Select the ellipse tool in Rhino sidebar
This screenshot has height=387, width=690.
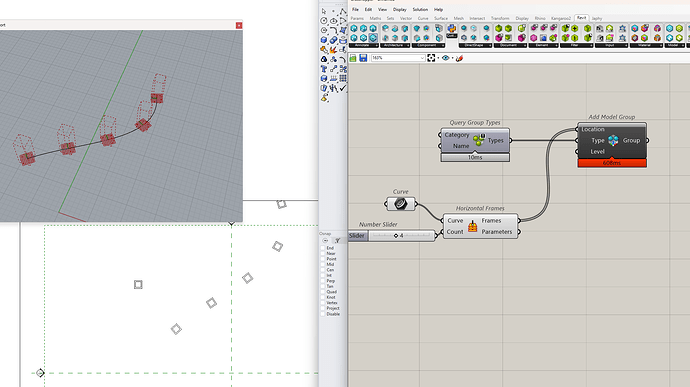[334, 21]
